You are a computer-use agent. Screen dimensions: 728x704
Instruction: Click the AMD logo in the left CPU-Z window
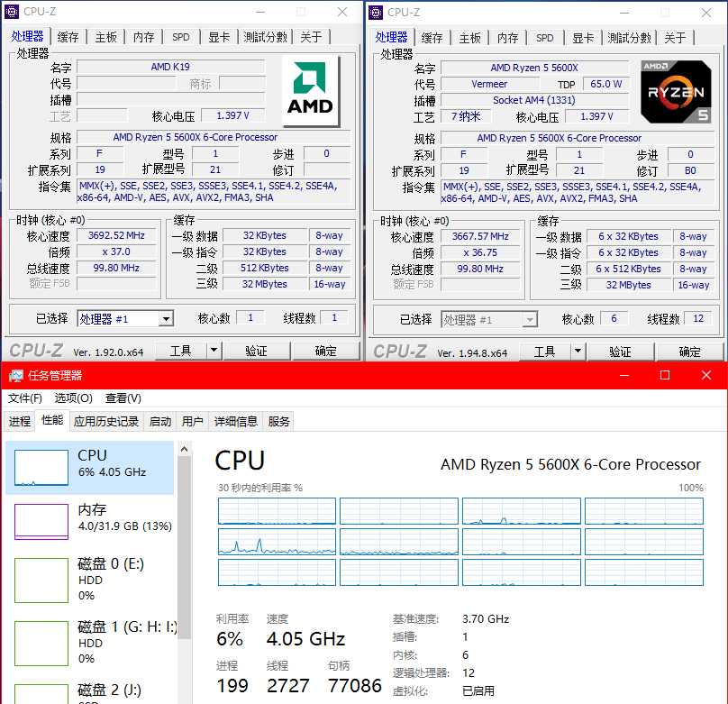[310, 90]
